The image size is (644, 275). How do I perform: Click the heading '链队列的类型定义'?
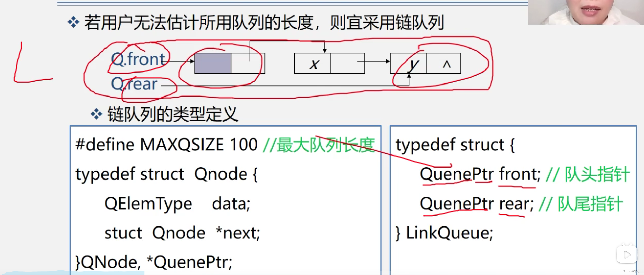coord(173,114)
